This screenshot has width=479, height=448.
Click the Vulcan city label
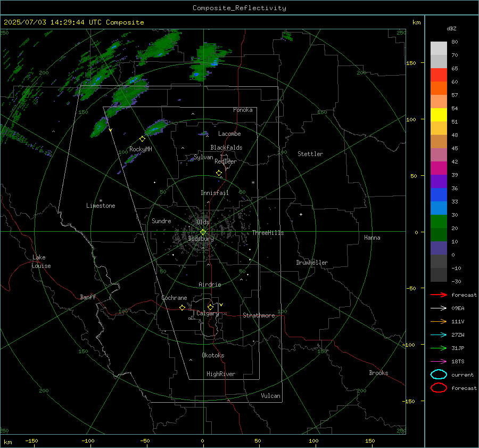[270, 396]
